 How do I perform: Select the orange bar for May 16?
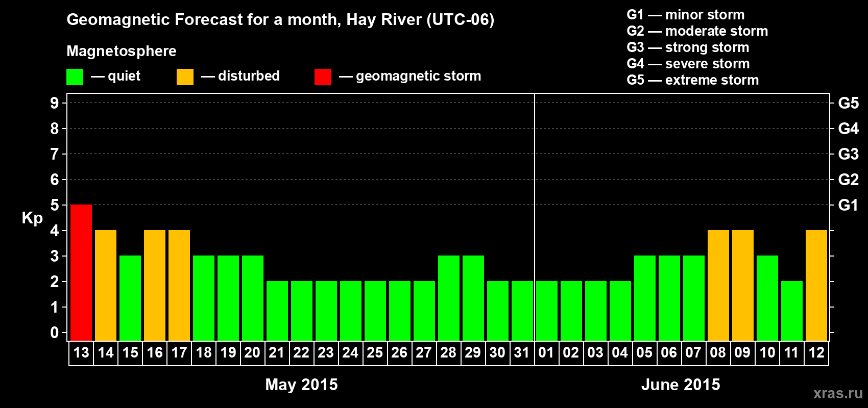coord(155,285)
